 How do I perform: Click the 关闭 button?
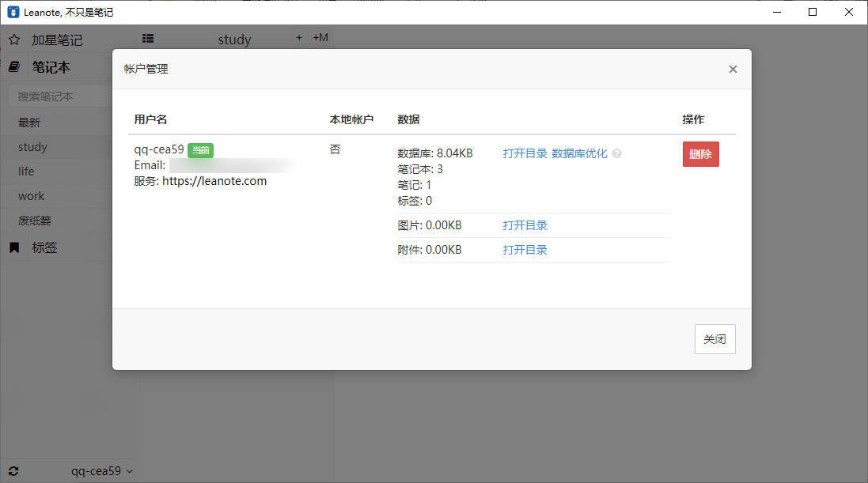click(714, 338)
